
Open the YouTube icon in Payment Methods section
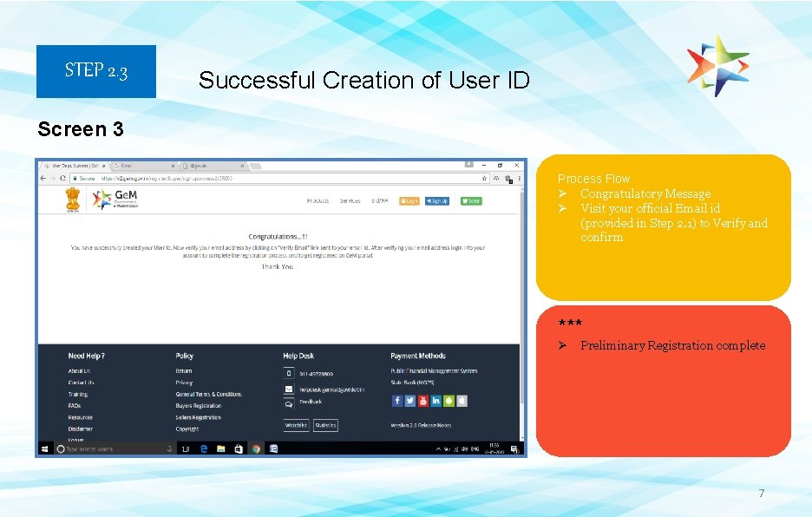(422, 402)
